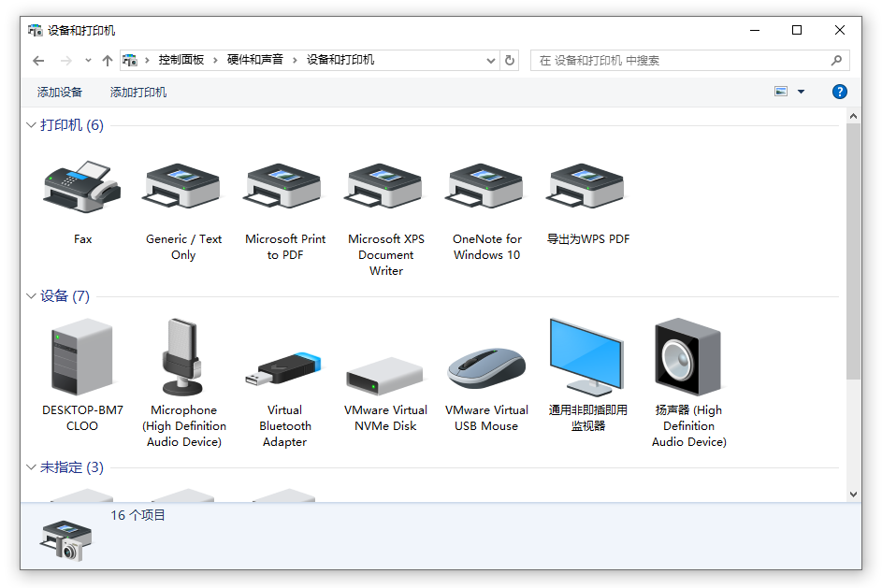882x588 pixels.
Task: Collapse the 打印机 (6) group
Action: [32, 124]
